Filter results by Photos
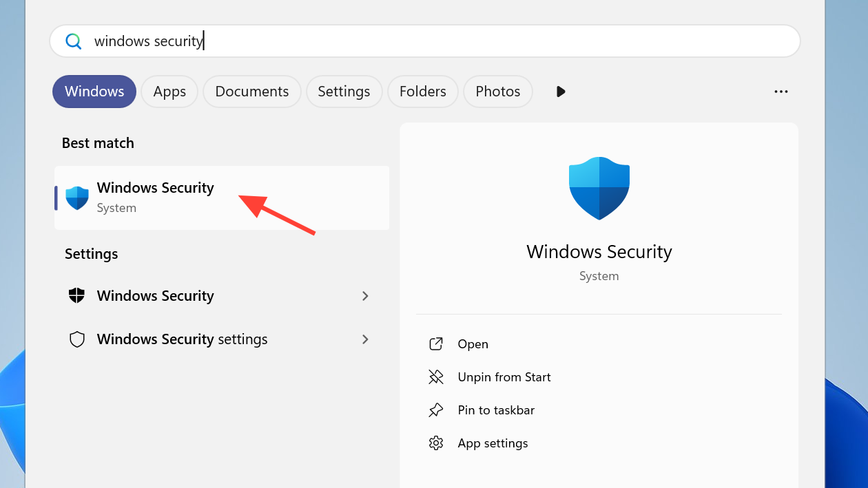Viewport: 868px width, 488px height. point(497,92)
